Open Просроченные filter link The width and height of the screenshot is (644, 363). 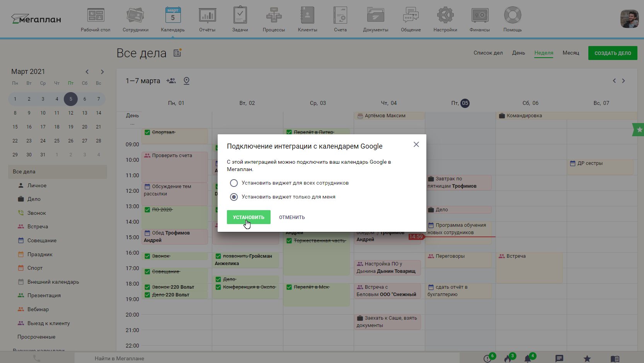point(36,337)
